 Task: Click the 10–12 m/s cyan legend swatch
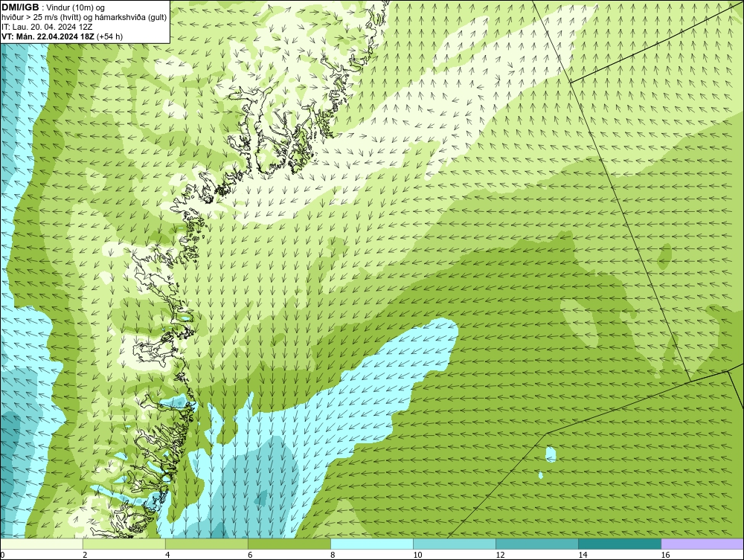(454, 544)
